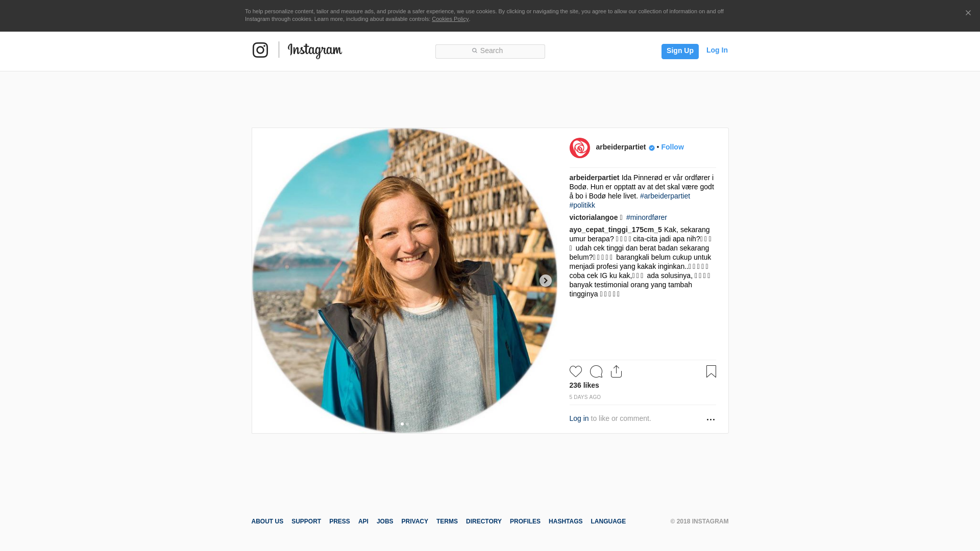Click the Instagram camera logo icon
The image size is (980, 551).
[260, 50]
